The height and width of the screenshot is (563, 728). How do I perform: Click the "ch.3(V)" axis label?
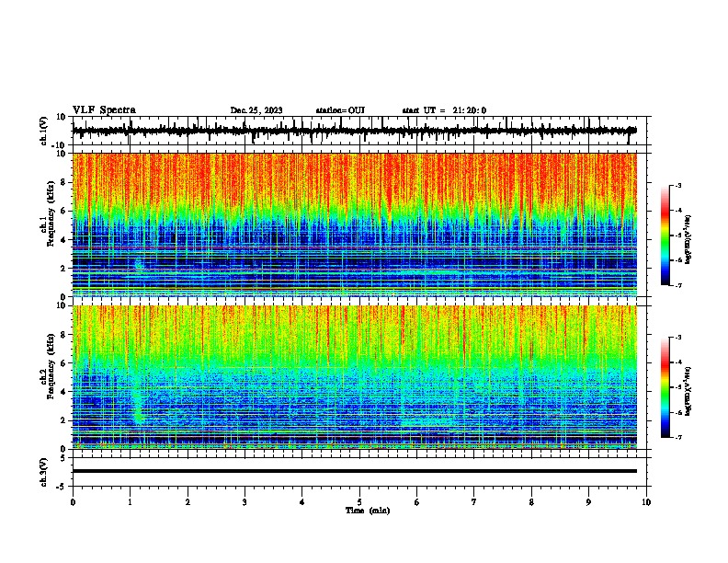pyautogui.click(x=44, y=473)
